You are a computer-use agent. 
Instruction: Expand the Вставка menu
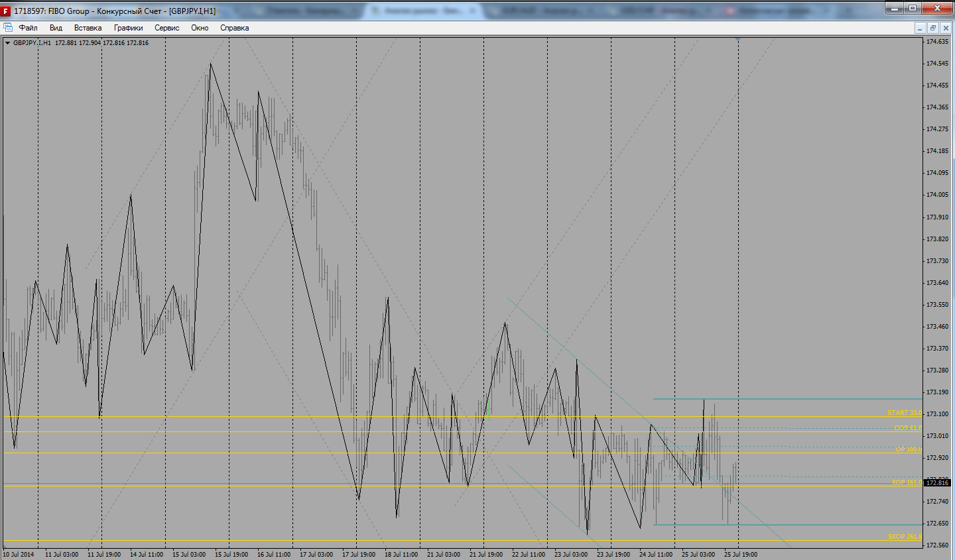coord(88,28)
